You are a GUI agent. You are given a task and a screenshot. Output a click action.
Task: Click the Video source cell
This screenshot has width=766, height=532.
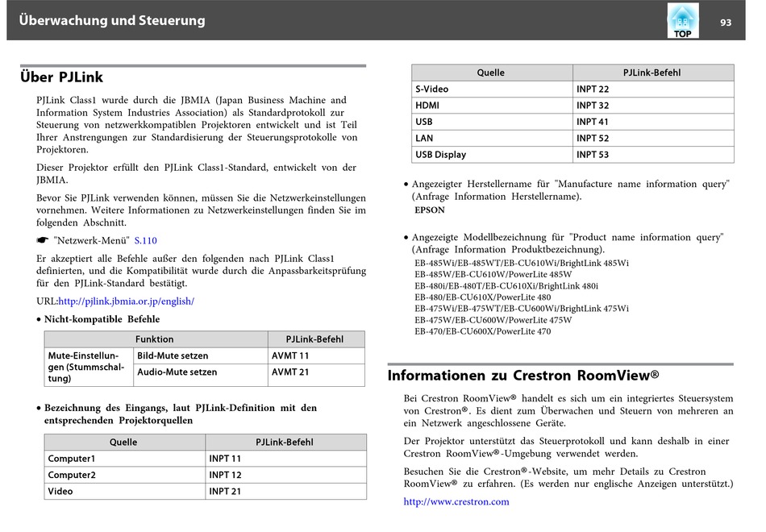[124, 491]
